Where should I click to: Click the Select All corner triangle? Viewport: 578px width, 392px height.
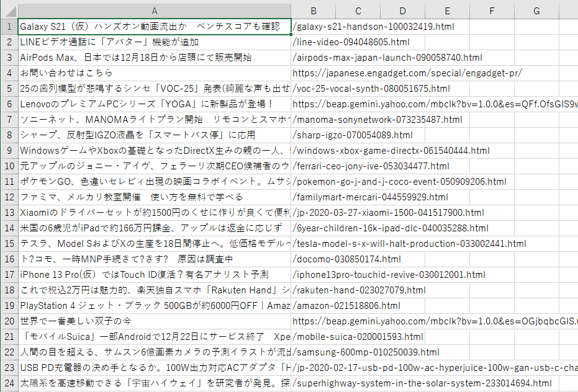9,11
